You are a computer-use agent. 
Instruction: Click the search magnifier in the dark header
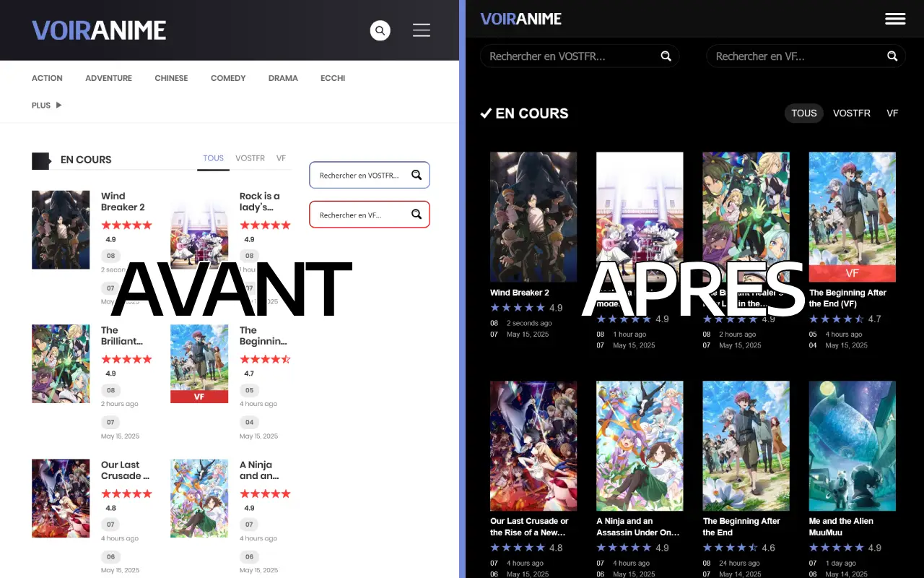tap(380, 30)
